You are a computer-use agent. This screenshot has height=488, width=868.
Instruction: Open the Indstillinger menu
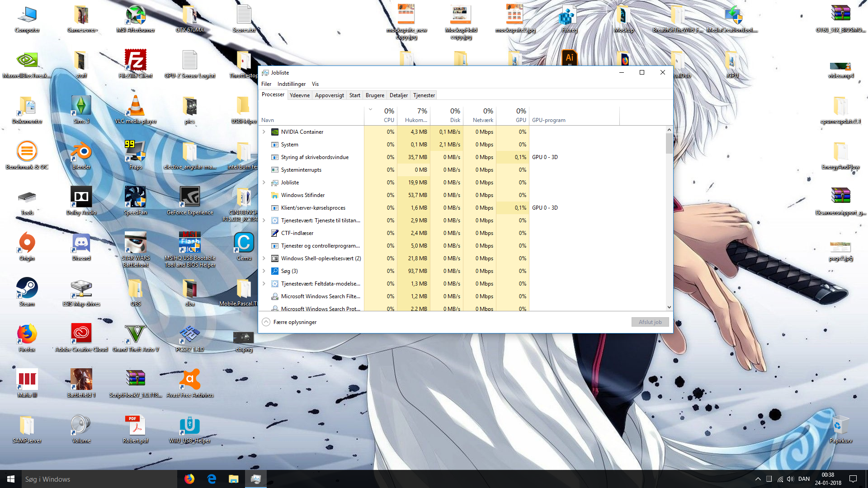[x=292, y=84]
